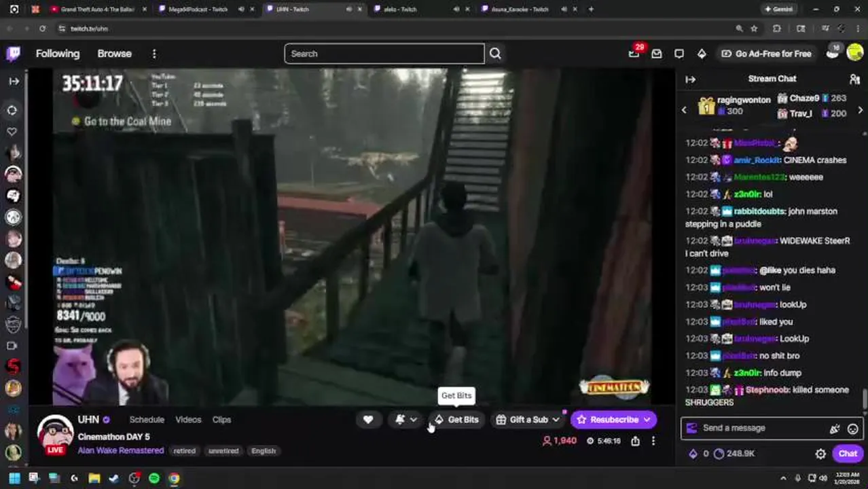Image resolution: width=868 pixels, height=489 pixels.
Task: Click the Bits diamond icon in top bar
Action: [702, 54]
